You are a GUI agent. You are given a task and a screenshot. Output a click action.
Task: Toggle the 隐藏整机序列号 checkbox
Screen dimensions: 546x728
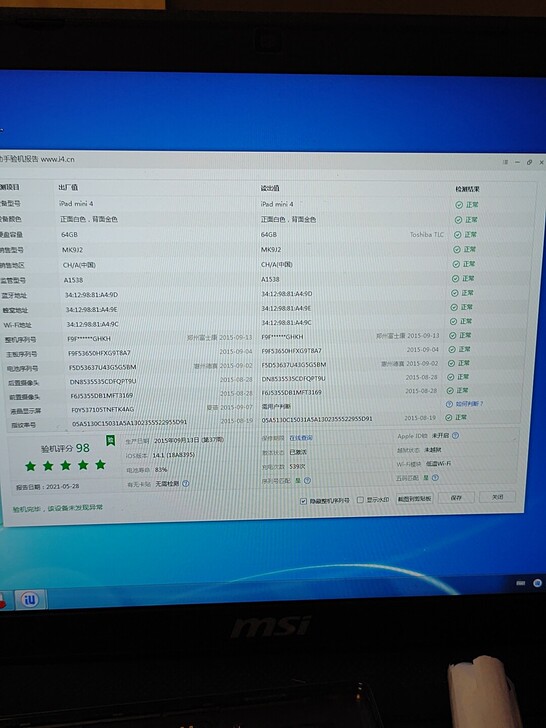[x=303, y=500]
